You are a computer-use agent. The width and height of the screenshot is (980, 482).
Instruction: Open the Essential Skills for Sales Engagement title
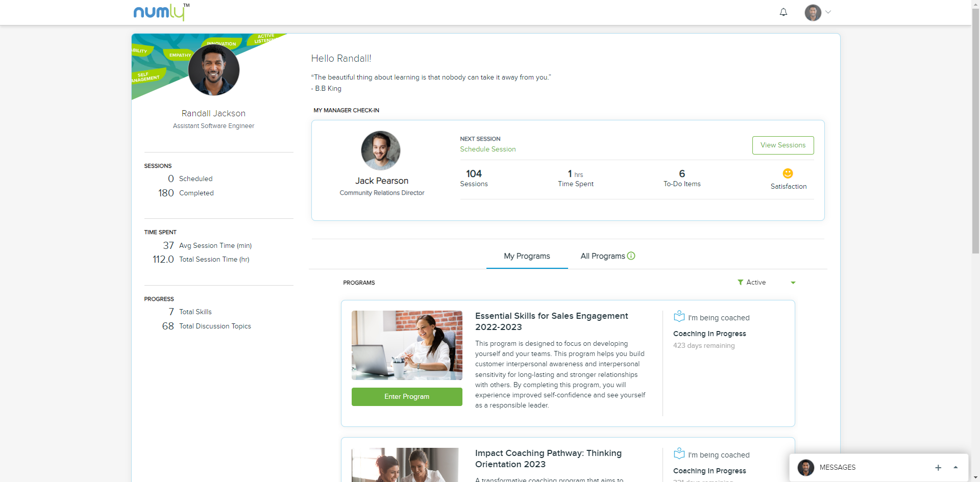click(552, 322)
